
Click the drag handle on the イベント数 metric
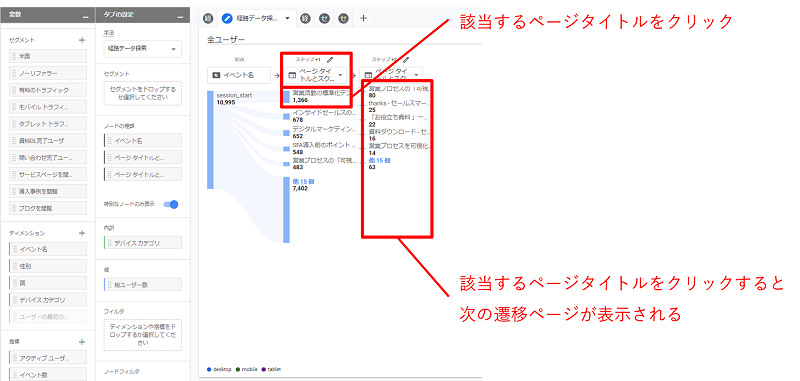[14, 374]
